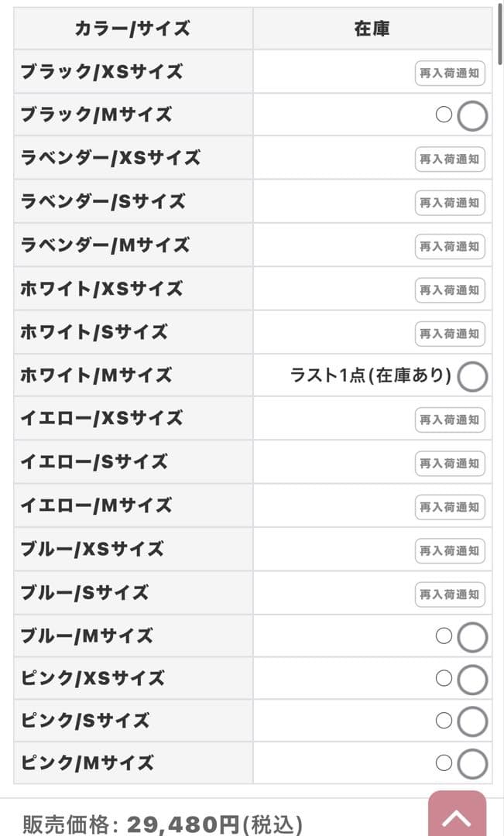Click 再入荷通知 for ホワイト/XSサイズ
Viewport: 504px width, 836px height.
[450, 290]
